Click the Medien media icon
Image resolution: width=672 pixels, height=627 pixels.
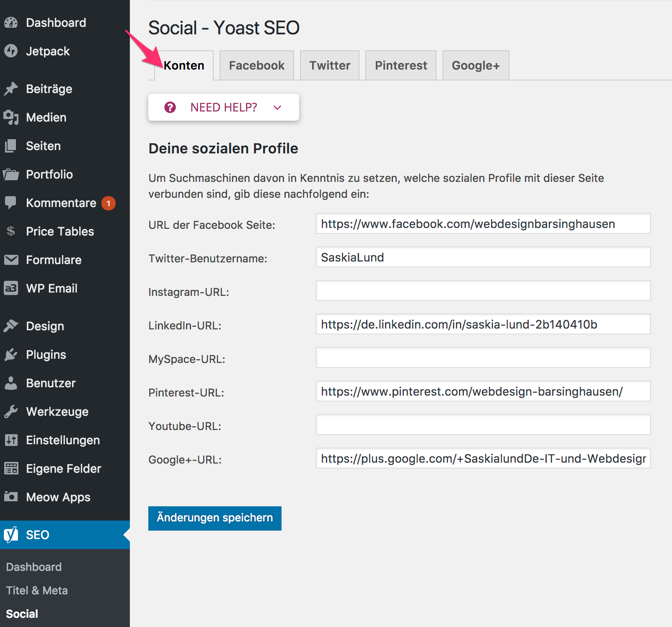[x=11, y=117]
